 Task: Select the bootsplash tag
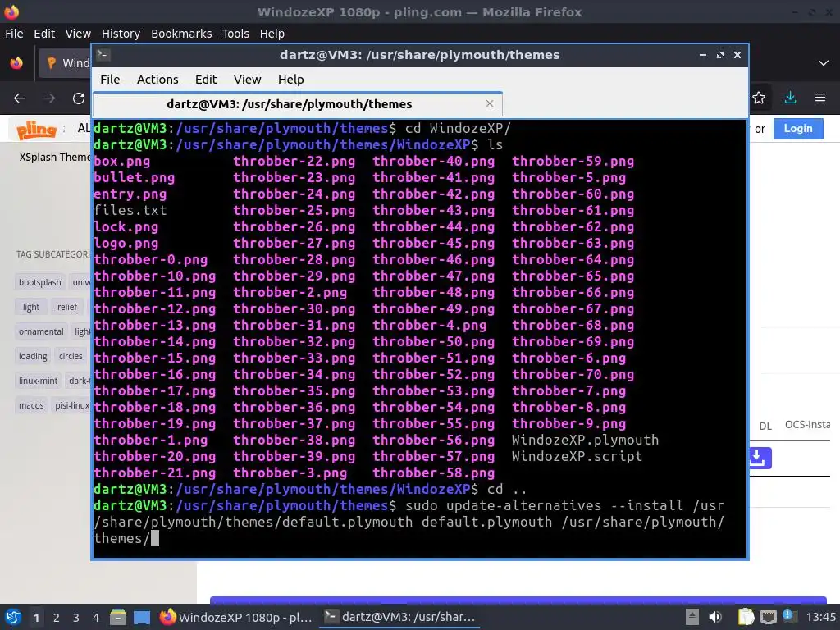tap(40, 282)
